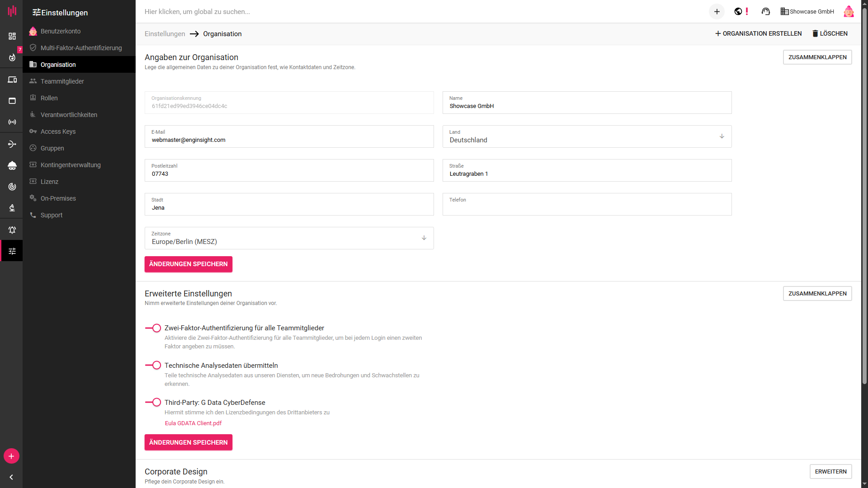Click ORGANISATION ERSTELLEN button
This screenshot has height=488, width=868.
(758, 33)
